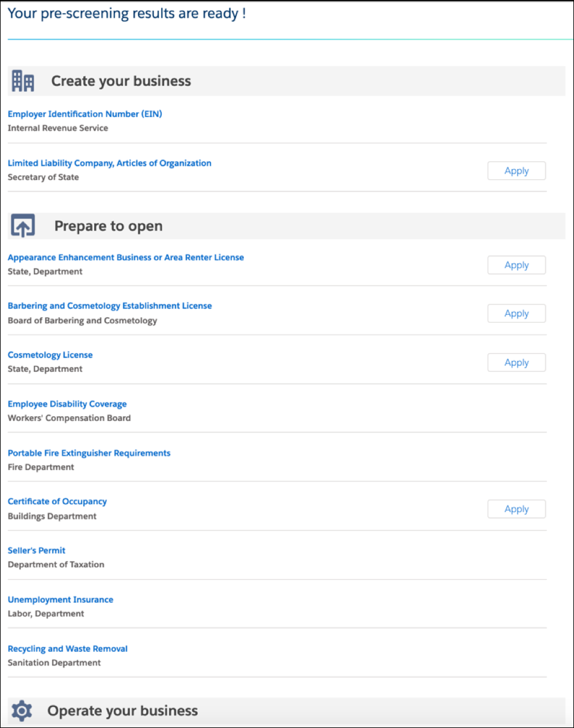Apply for Appearance Enhancement Business or Area Renter License
Screen dimensions: 574x728
point(516,264)
